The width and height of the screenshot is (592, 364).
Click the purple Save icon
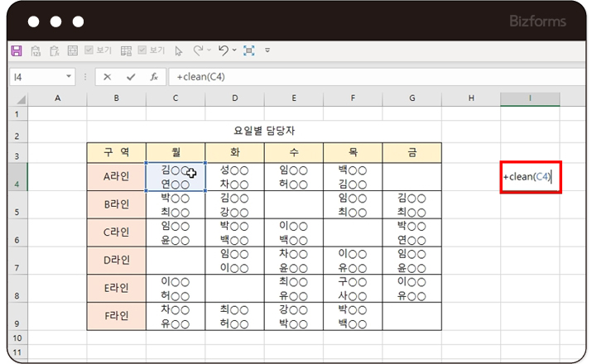[x=17, y=50]
